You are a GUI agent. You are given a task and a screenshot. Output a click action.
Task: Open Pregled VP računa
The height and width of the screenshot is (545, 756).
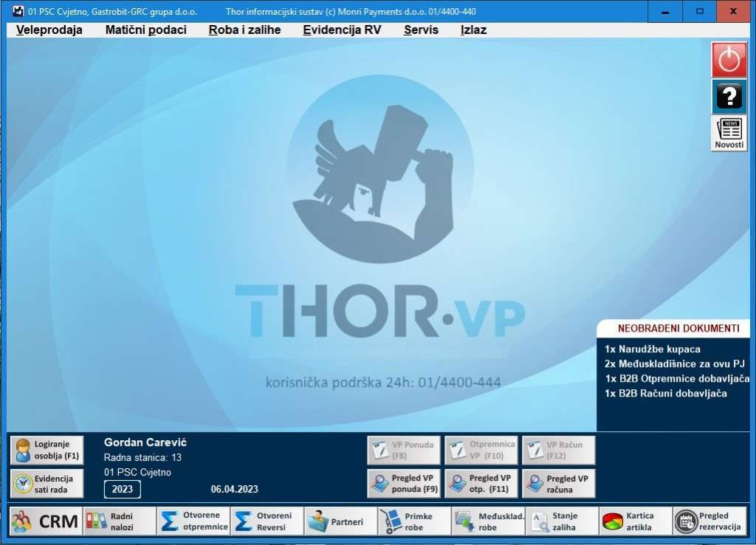559,483
